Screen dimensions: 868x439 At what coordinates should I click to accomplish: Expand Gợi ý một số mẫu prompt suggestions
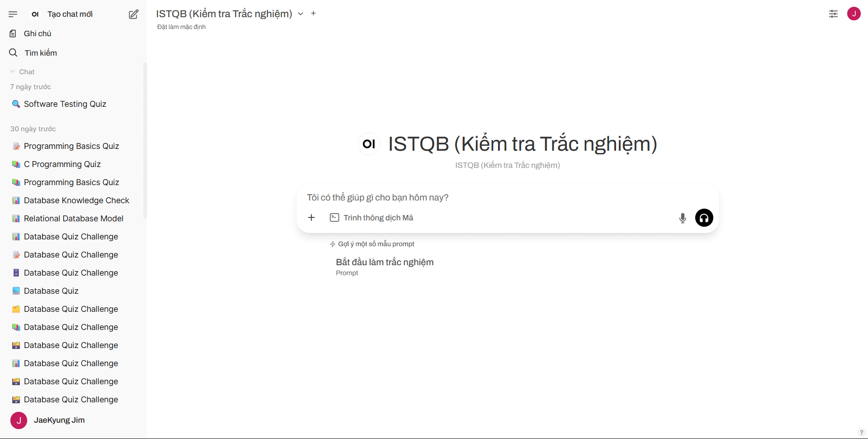[372, 243]
